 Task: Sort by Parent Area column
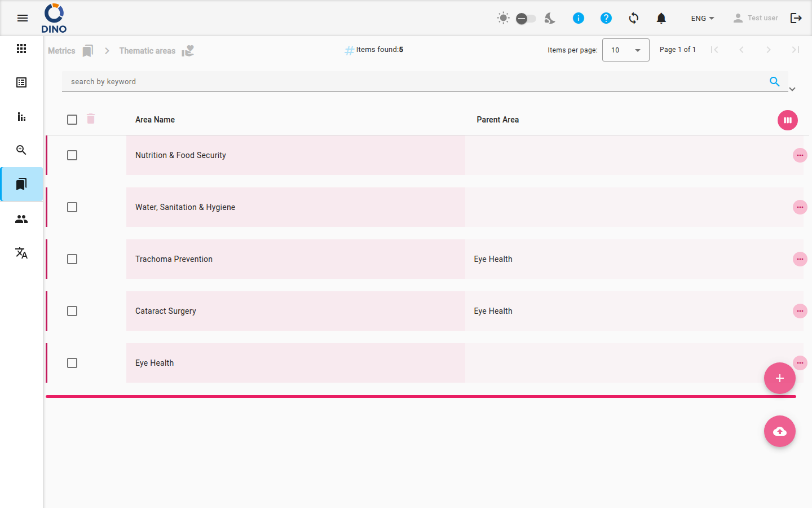coord(497,120)
